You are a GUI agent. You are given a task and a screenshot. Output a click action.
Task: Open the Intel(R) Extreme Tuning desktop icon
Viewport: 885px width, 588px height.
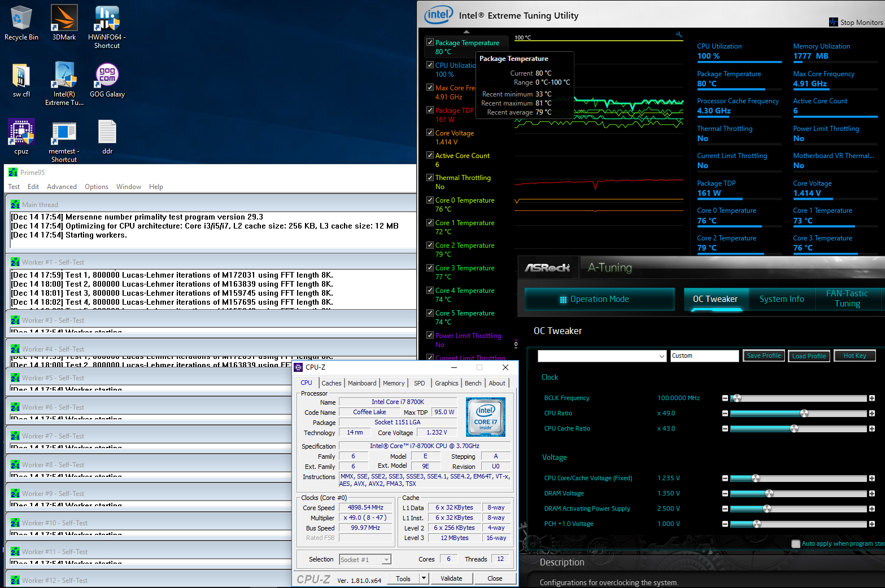pyautogui.click(x=64, y=84)
